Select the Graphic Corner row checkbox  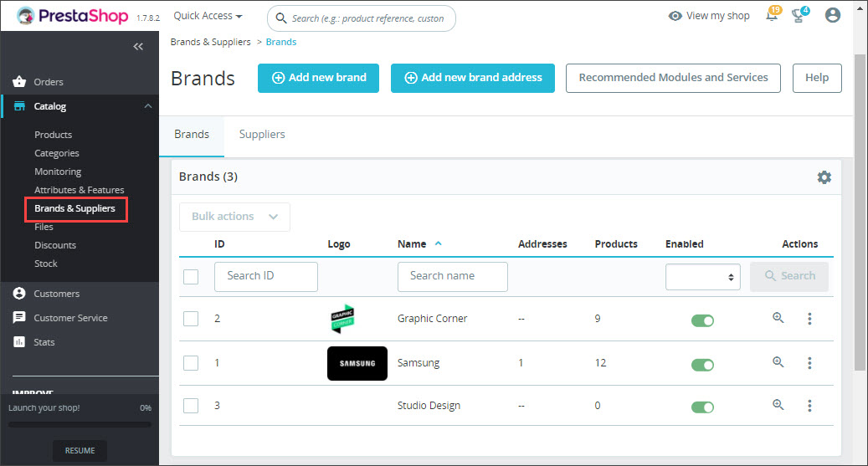click(191, 318)
